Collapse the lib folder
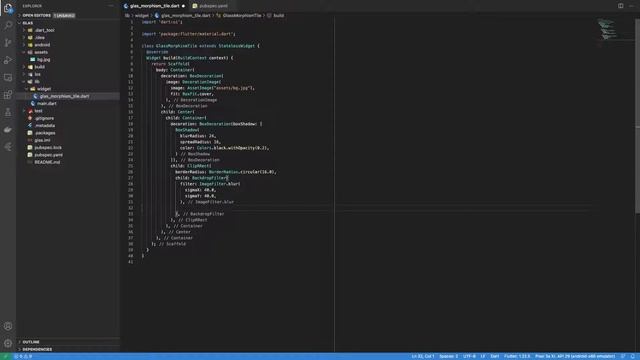This screenshot has height=360, width=640. [37, 82]
